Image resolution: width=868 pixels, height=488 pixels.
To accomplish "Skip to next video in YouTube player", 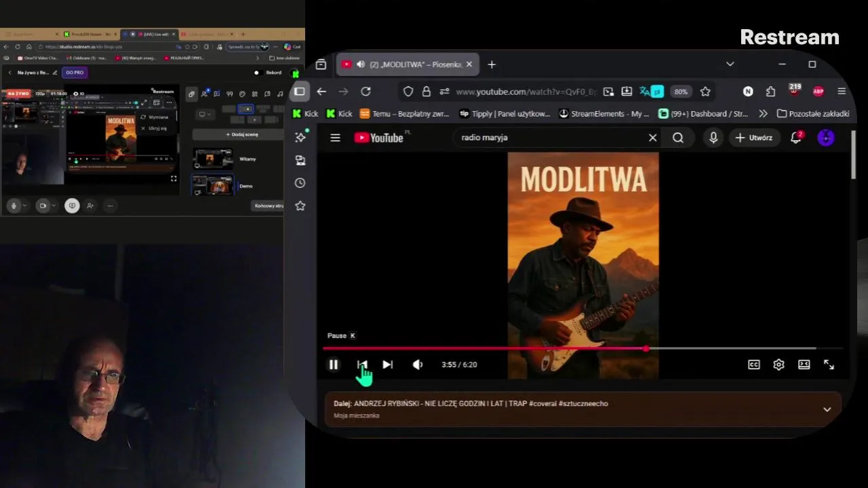I will (387, 365).
